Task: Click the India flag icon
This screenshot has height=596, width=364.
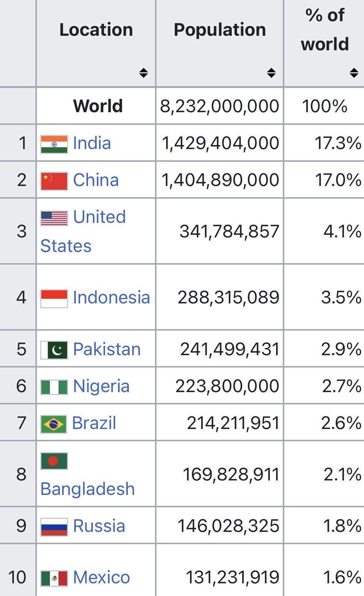Action: [x=54, y=144]
